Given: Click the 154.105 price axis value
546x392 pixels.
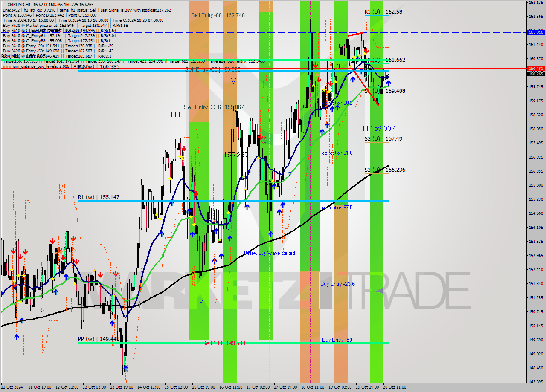Looking at the screenshot, I should coord(536,228).
